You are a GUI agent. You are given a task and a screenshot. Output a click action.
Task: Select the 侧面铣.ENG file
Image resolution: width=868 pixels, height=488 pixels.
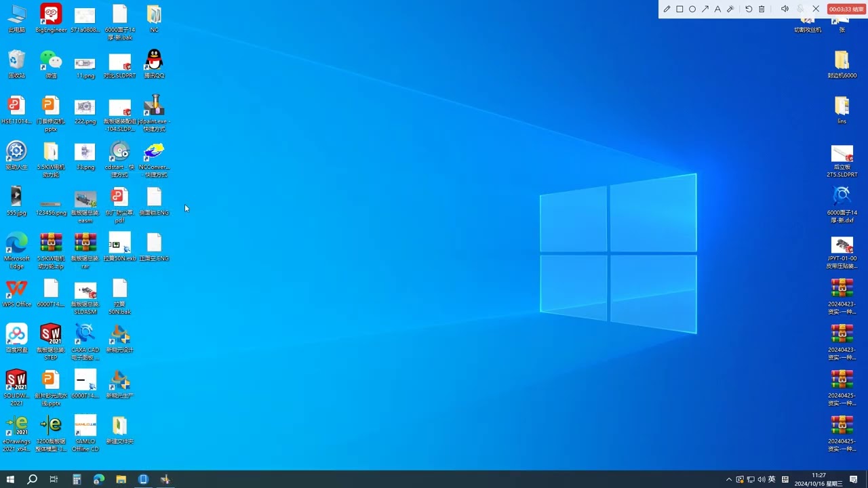(154, 202)
